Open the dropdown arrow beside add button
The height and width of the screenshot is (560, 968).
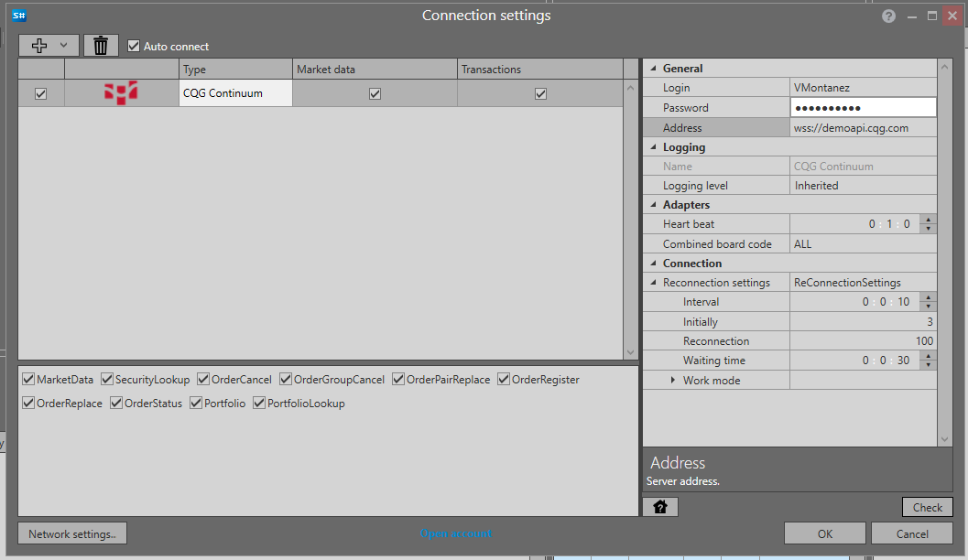click(63, 46)
